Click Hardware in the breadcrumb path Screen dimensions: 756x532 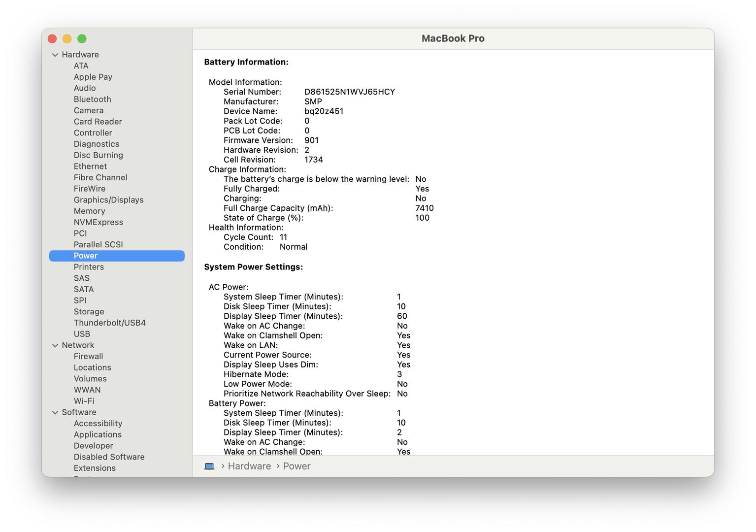[249, 466]
